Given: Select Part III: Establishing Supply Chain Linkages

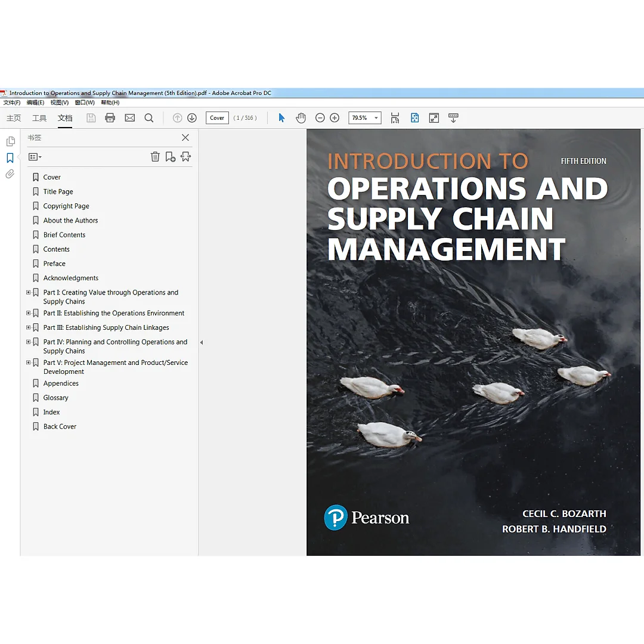Looking at the screenshot, I should coord(106,327).
